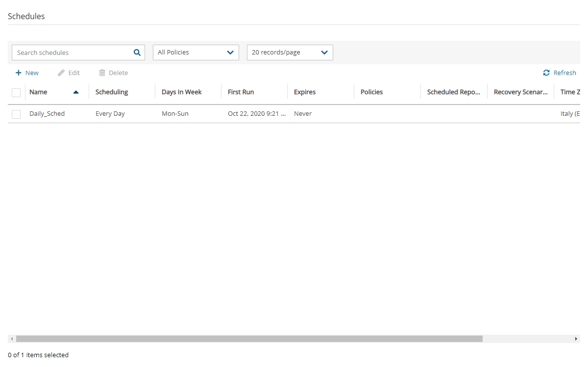Screen dimensions: 588x367
Task: Click the pencil Edit icon
Action: click(x=61, y=73)
